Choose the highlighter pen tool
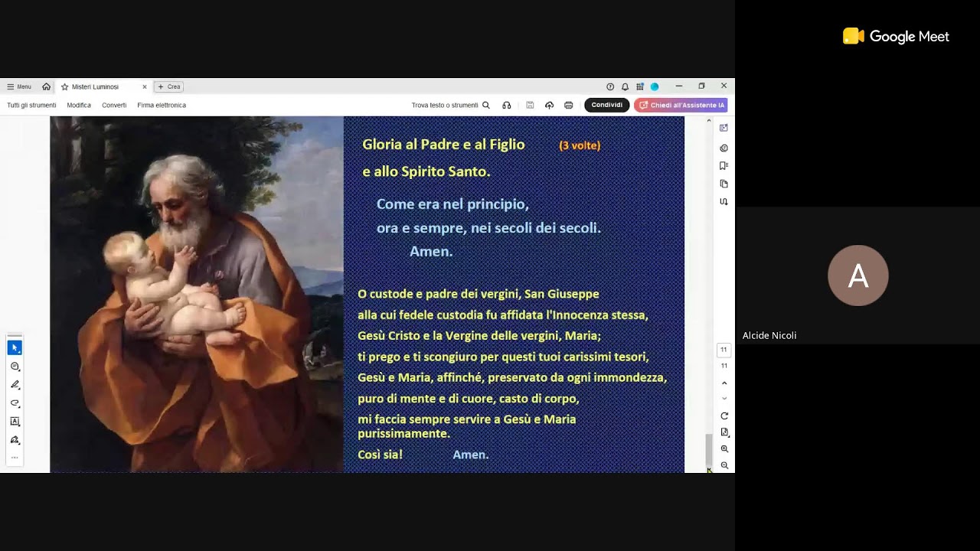Image resolution: width=980 pixels, height=551 pixels. pos(15,385)
